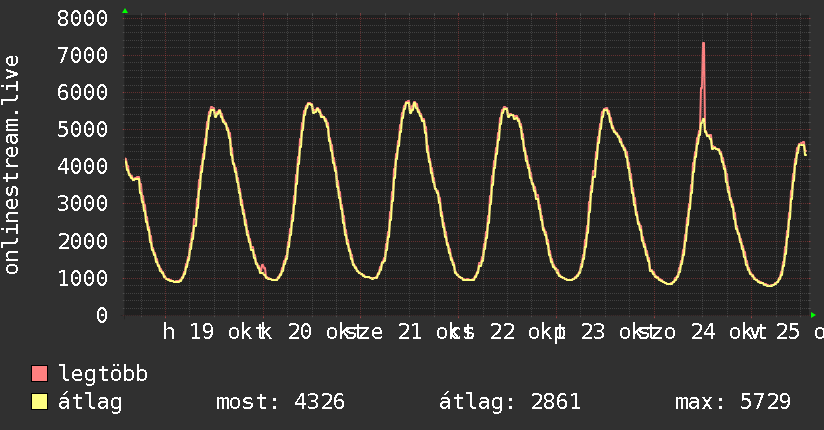Click the 8000 y-axis label
The width and height of the screenshot is (824, 430).
(83, 18)
